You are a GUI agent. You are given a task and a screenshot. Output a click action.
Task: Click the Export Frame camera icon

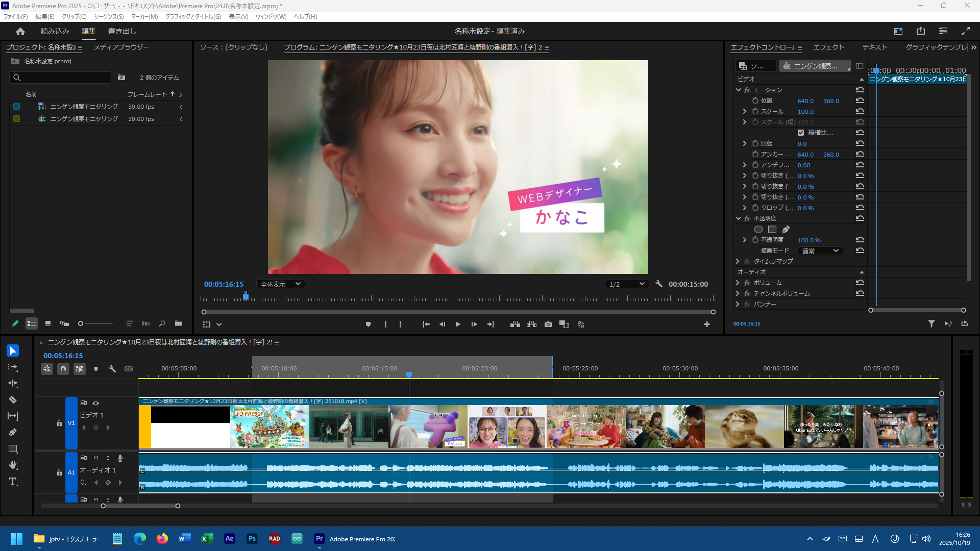pyautogui.click(x=548, y=324)
